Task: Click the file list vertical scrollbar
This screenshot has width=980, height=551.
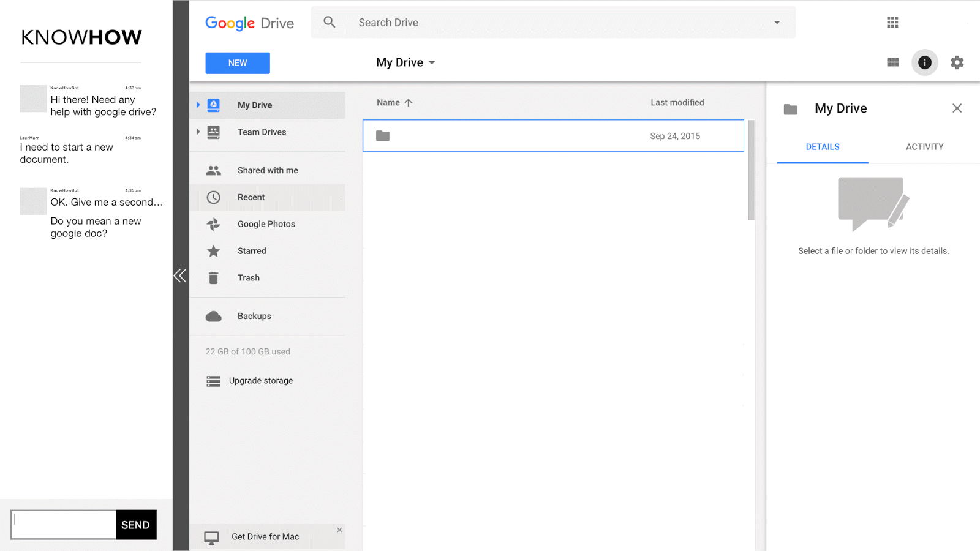Action: (751, 171)
